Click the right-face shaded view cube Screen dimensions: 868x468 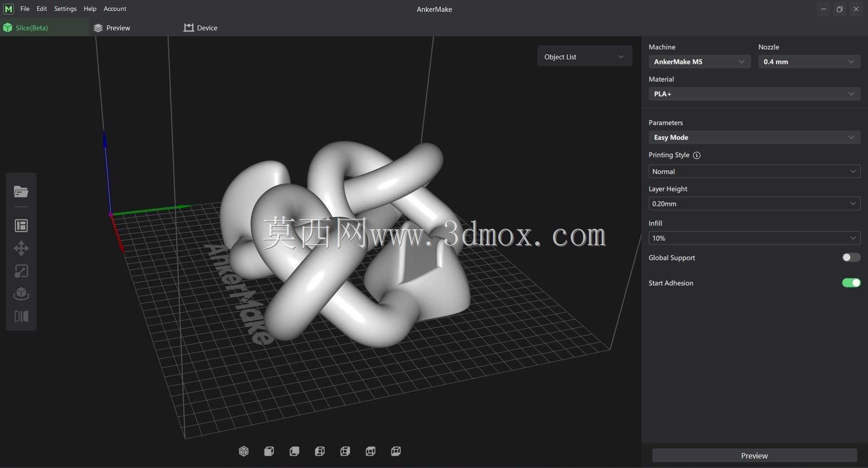345,451
